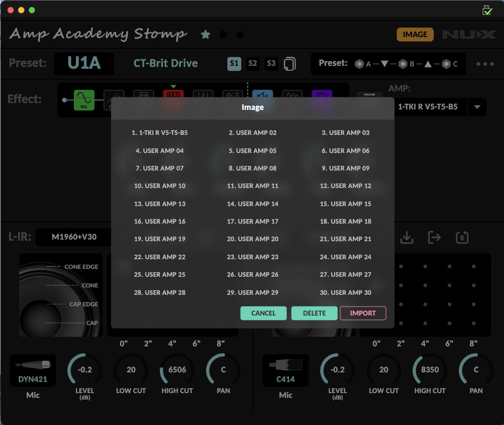Open the U1A preset slot selector
This screenshot has width=504, height=425.
click(x=84, y=63)
